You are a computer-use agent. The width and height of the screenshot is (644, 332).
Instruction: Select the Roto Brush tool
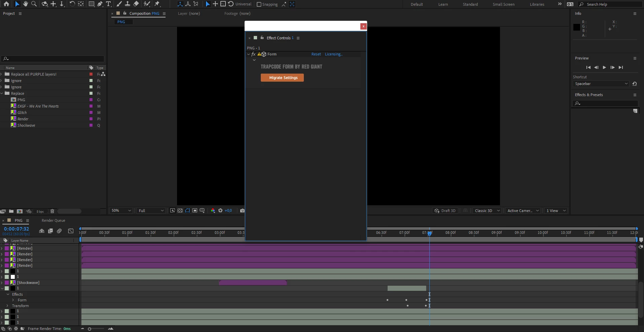(x=147, y=4)
